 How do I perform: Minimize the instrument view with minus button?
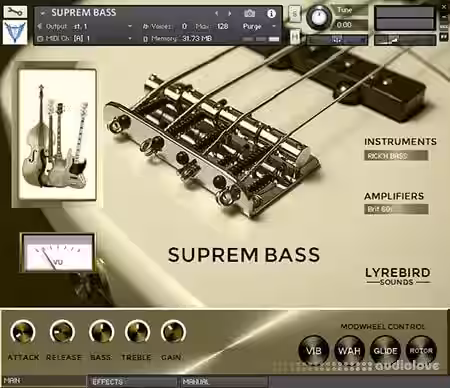[444, 16]
